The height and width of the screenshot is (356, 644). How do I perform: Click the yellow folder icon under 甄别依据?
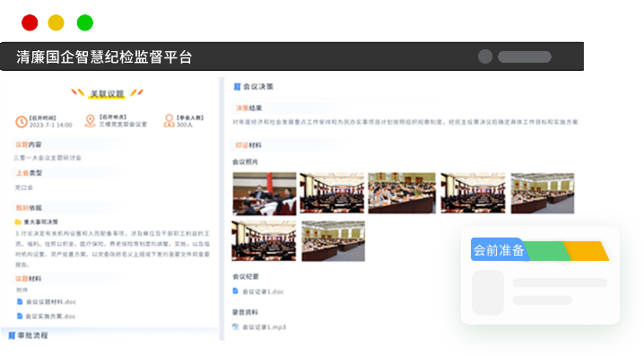tap(18, 222)
